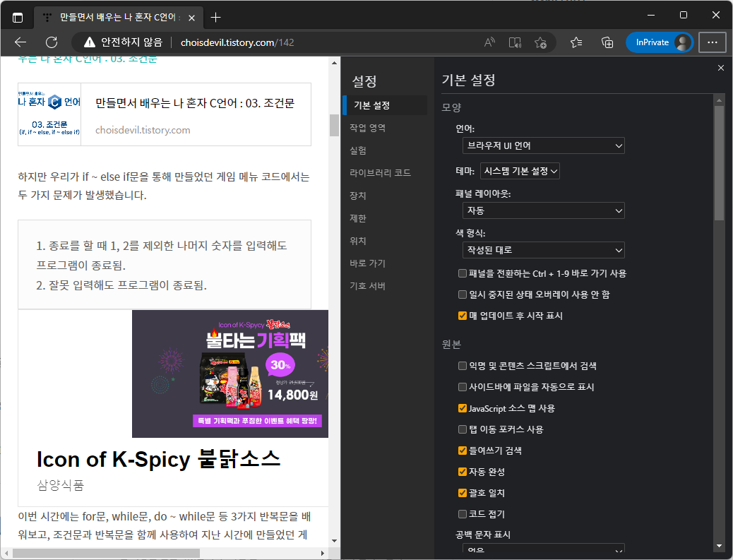Uncheck 들여쓰기 검색 option

click(x=463, y=450)
